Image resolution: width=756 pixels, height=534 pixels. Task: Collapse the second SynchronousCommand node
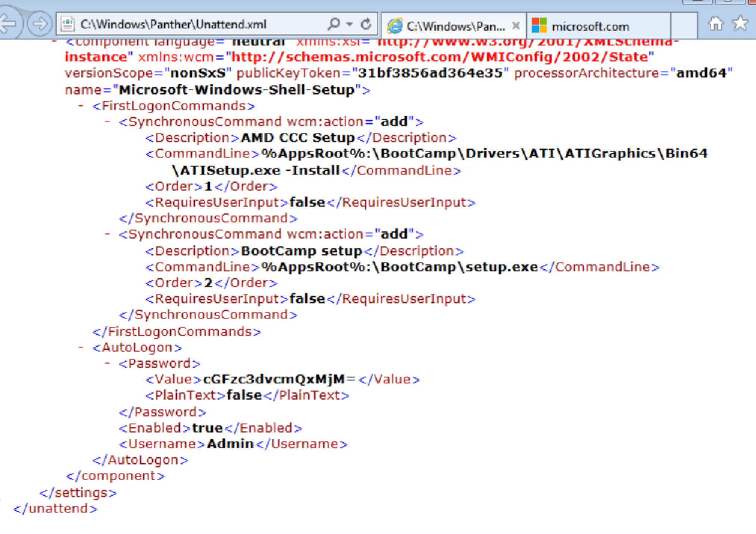[x=107, y=234]
